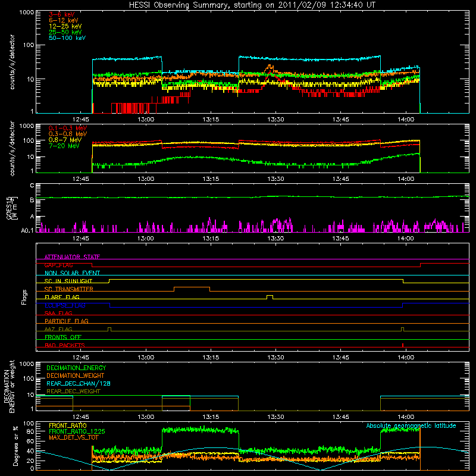The width and height of the screenshot is (476, 476).
Task: Click the REAR_DEC_CHAN/128 legend label
Action: [79, 383]
